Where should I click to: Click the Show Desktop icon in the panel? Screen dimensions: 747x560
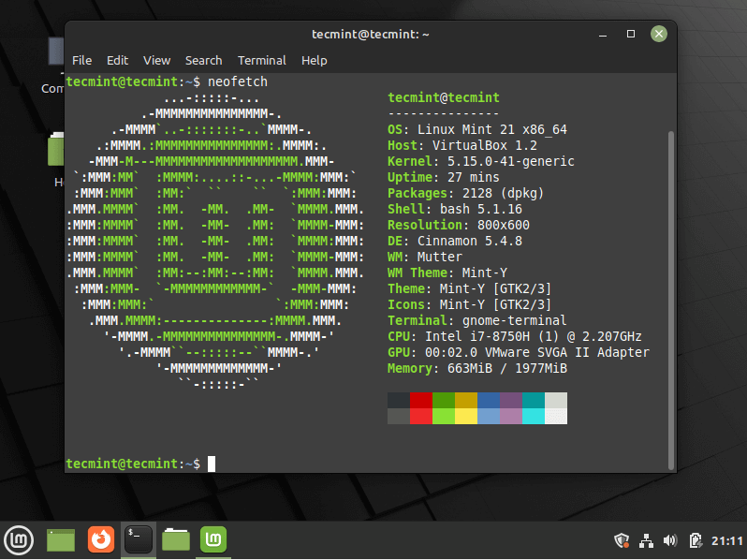61,539
